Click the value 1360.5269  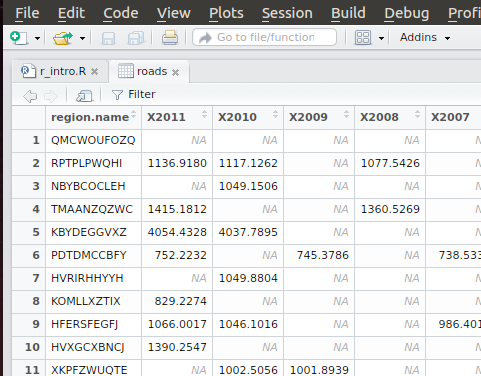coord(390,209)
